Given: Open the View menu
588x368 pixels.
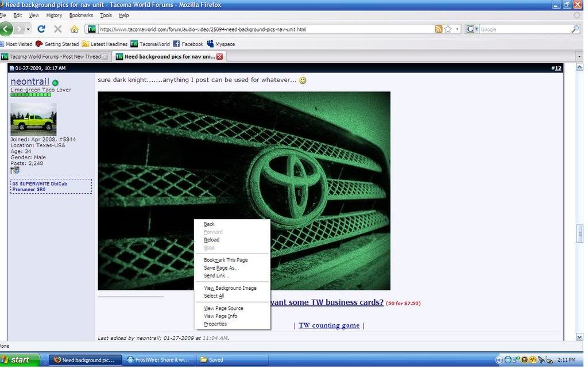Looking at the screenshot, I should (x=34, y=16).
